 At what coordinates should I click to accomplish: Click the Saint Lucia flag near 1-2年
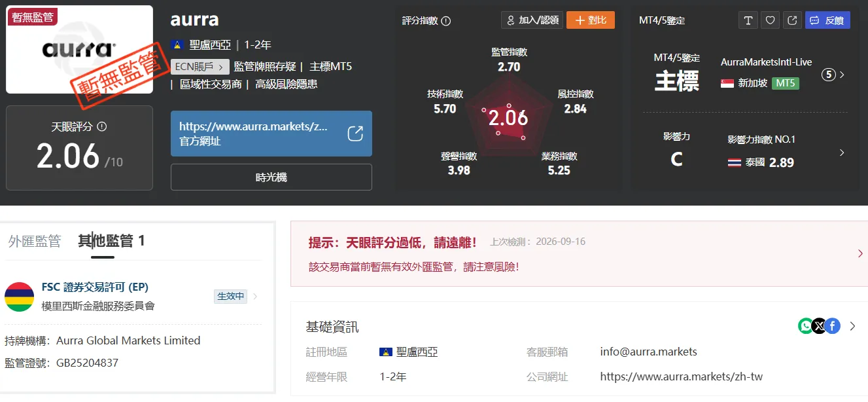click(x=176, y=45)
